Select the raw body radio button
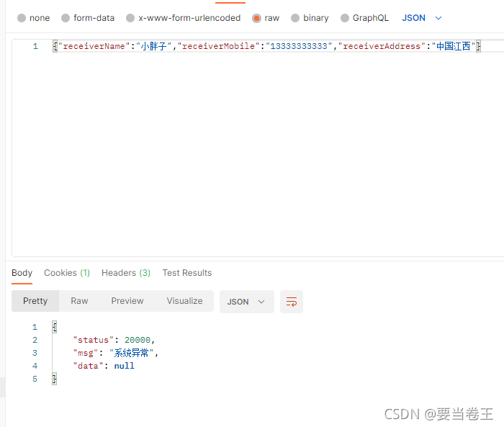Image resolution: width=504 pixels, height=427 pixels. coord(256,18)
